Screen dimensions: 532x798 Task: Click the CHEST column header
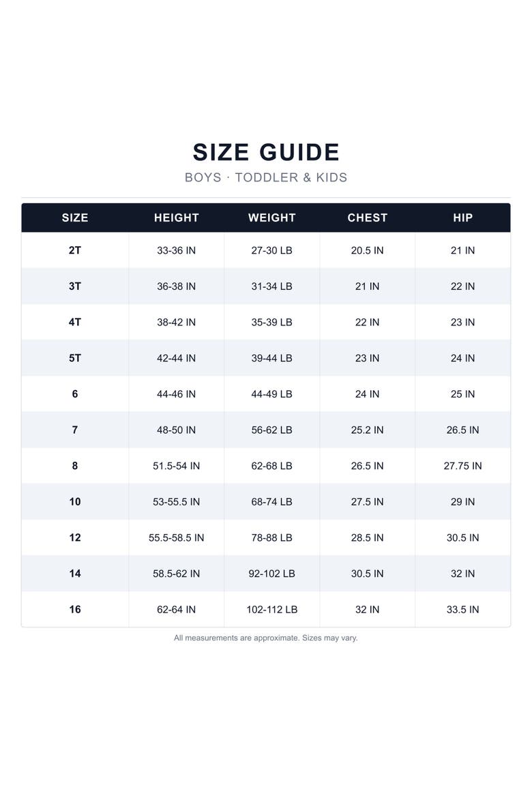pos(367,218)
